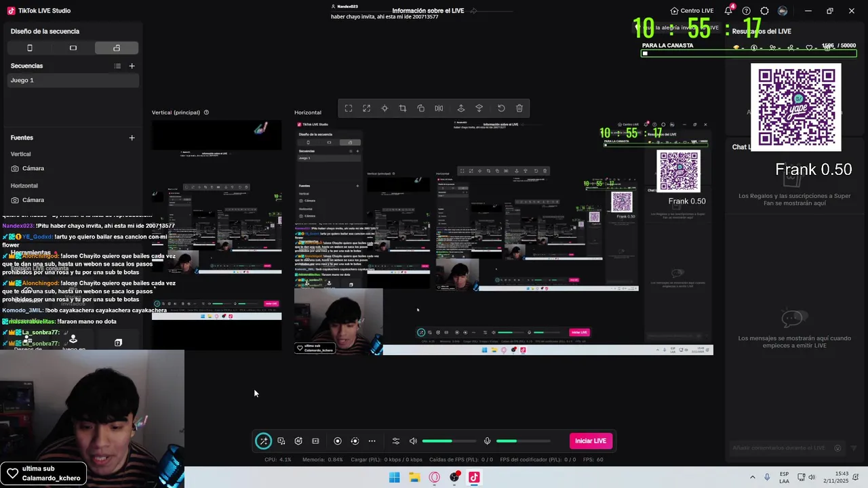Open Opera GX browser from the taskbar
Screen dimensions: 868x488
(435, 477)
